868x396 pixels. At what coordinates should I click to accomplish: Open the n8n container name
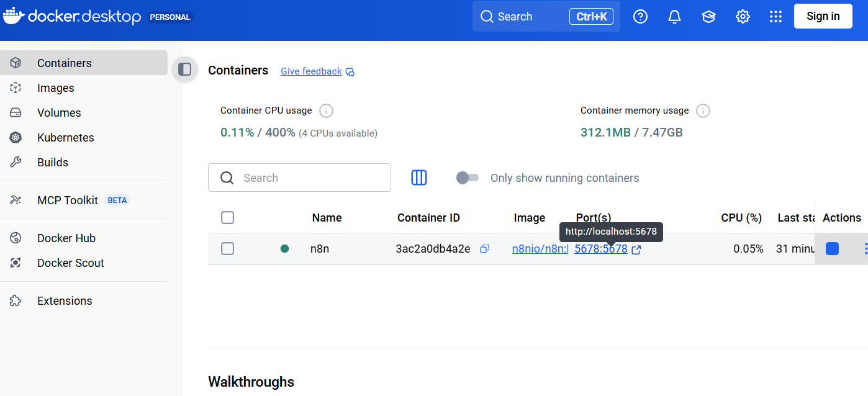click(320, 249)
